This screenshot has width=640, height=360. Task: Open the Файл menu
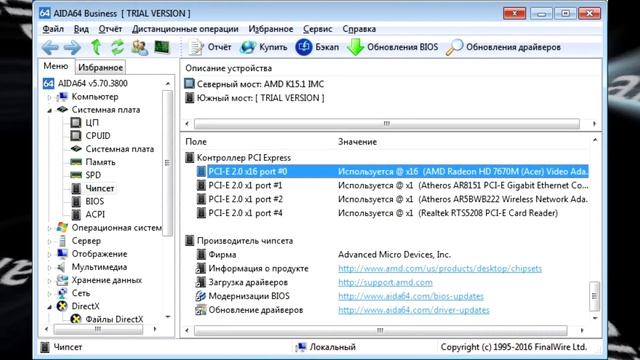53,29
